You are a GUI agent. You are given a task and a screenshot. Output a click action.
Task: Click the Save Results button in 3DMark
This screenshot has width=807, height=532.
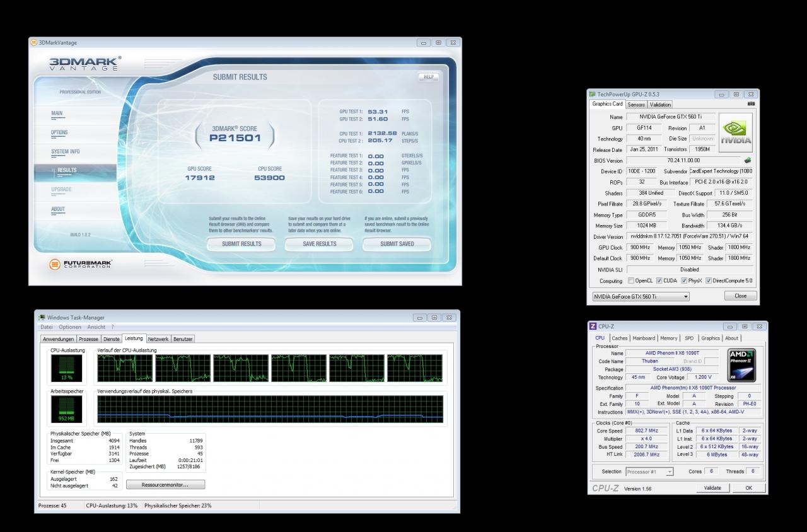click(x=320, y=244)
